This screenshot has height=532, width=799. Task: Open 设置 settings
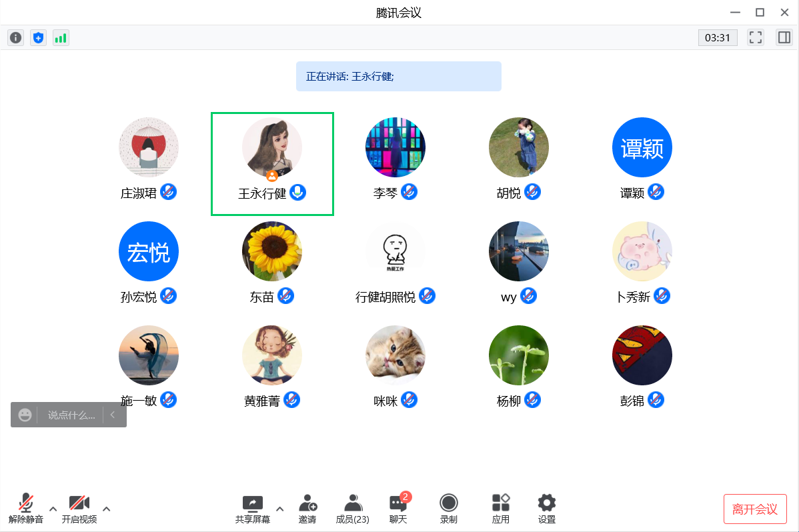click(547, 509)
